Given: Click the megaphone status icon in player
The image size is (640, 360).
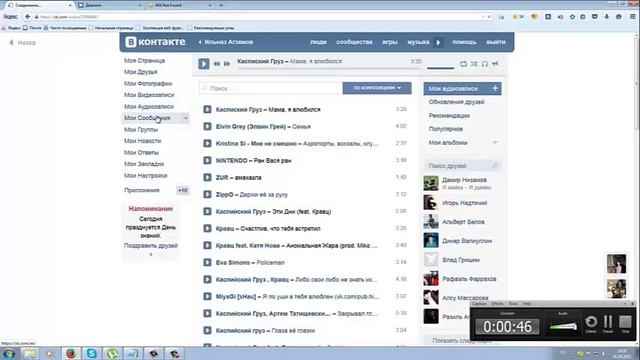Looking at the screenshot, I should point(495,64).
